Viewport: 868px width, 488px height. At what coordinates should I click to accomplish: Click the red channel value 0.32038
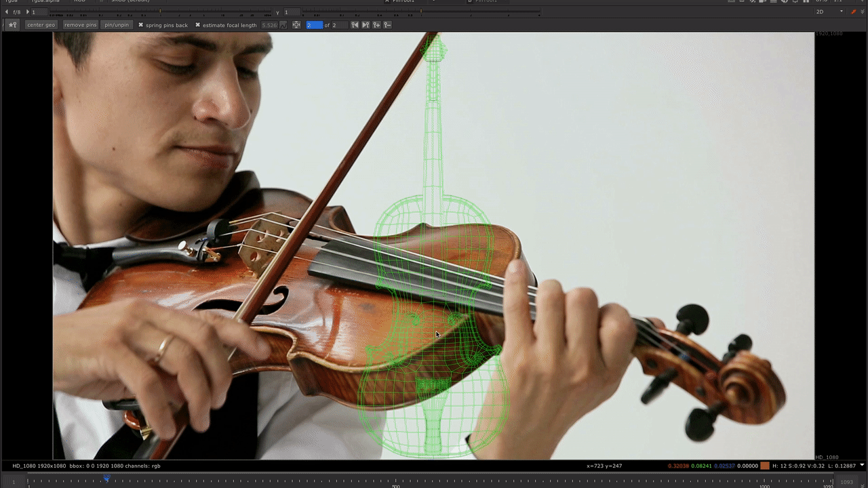(679, 466)
